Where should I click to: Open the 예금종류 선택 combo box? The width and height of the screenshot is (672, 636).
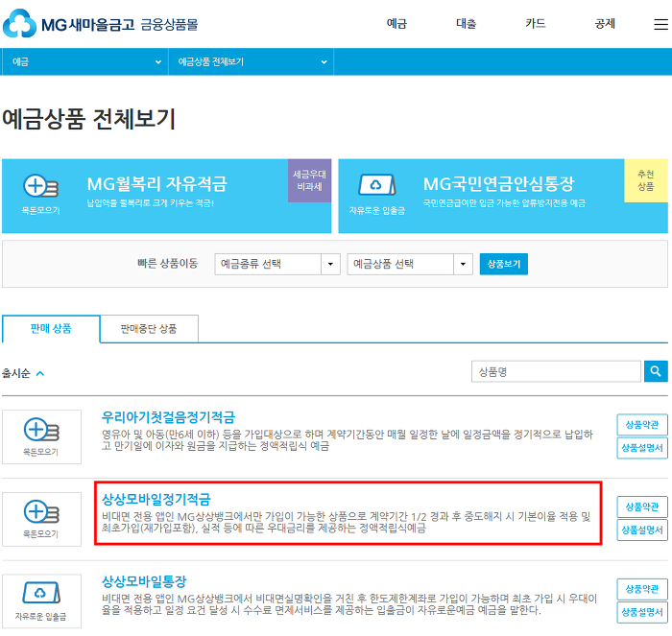point(277,264)
